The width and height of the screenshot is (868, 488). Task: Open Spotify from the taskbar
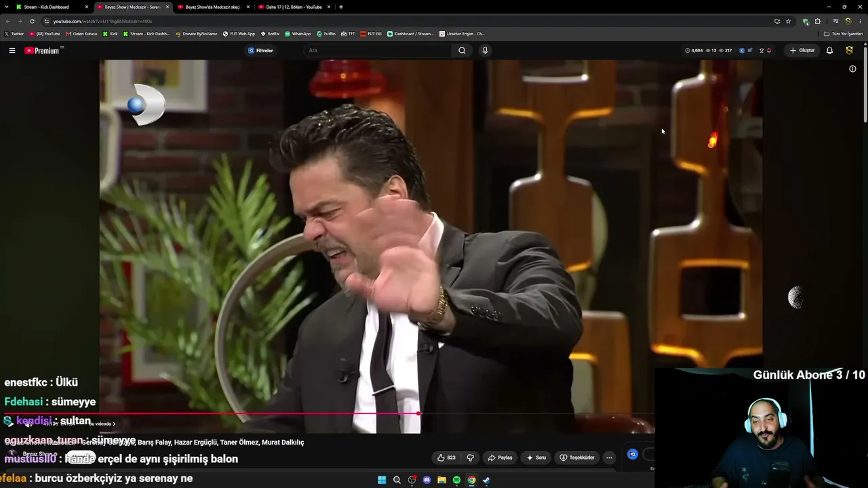click(x=456, y=480)
